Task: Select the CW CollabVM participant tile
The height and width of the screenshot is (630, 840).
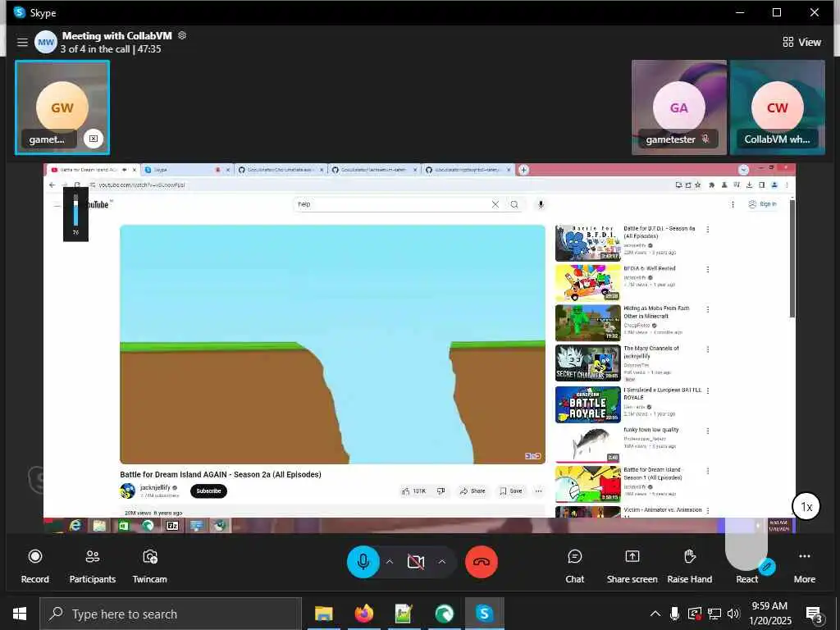Action: [778, 107]
